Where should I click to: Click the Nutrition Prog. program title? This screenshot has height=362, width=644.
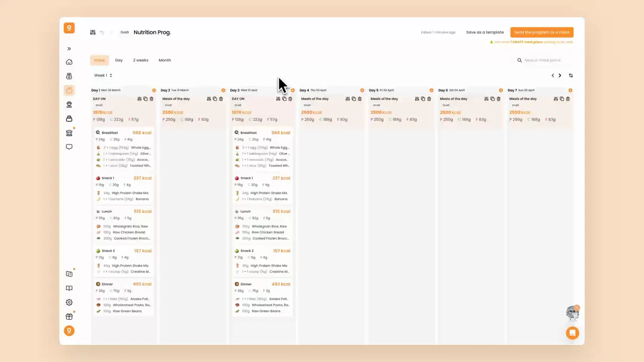[152, 32]
